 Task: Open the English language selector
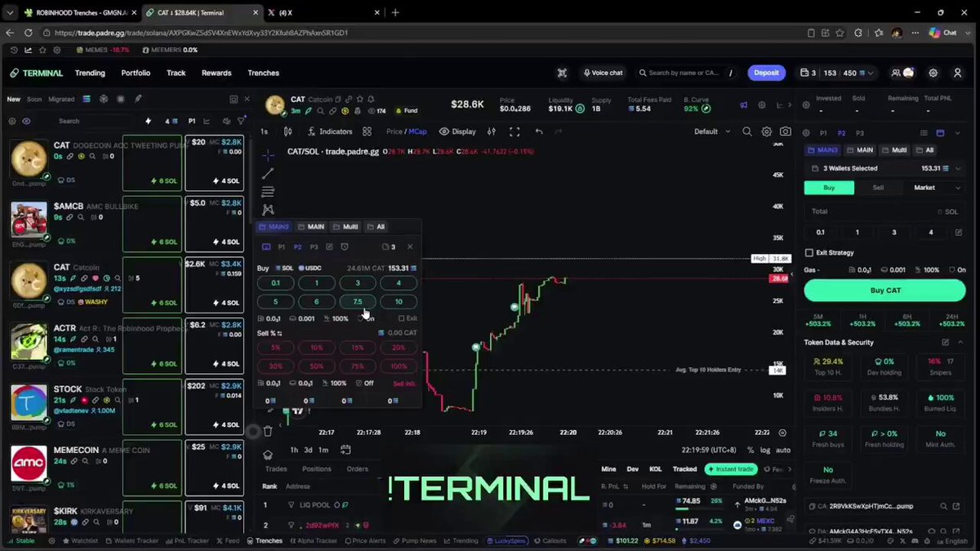point(952,540)
